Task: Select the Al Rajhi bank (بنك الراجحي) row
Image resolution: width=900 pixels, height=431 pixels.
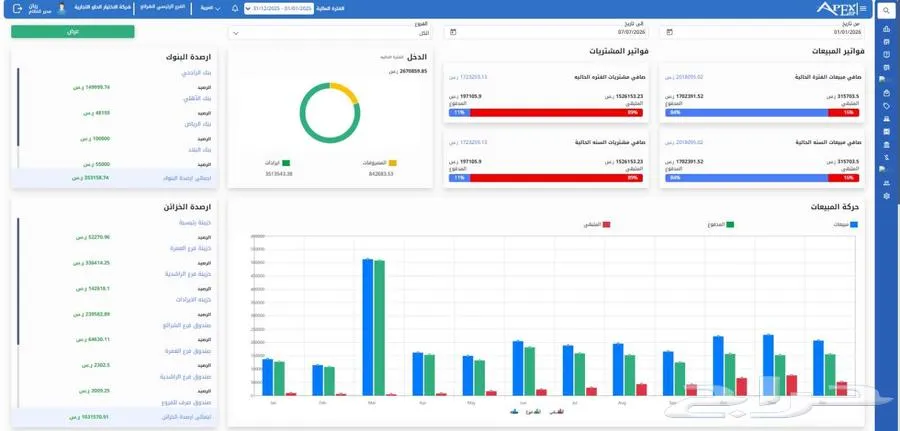Action: tap(196, 73)
